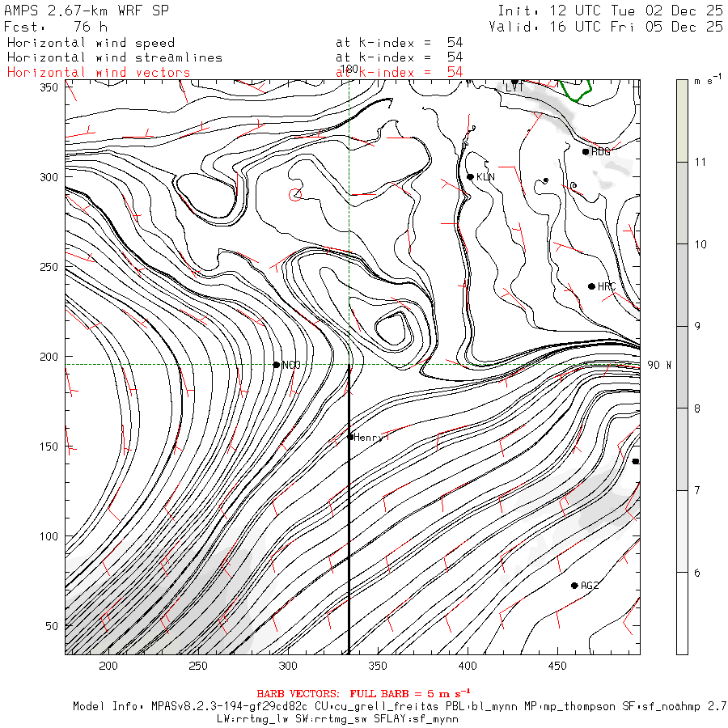Click the 'Fcst: 76 h' text
The image size is (728, 728).
point(56,27)
